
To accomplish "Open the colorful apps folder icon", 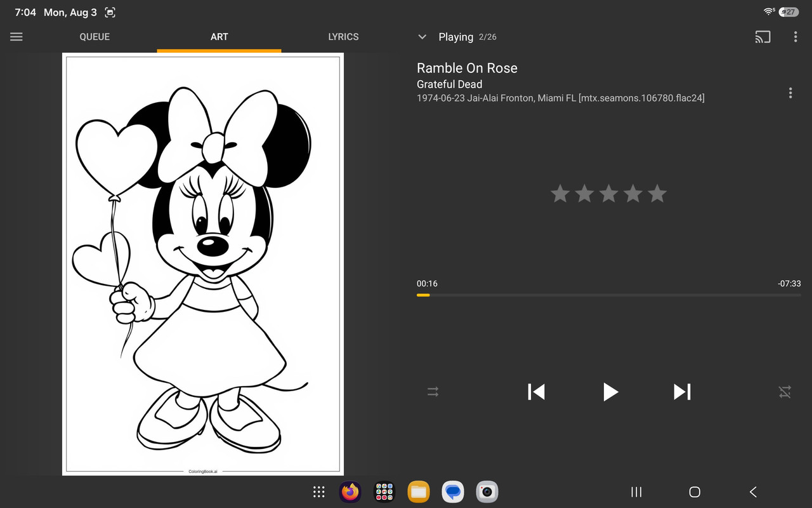I will pos(384,491).
